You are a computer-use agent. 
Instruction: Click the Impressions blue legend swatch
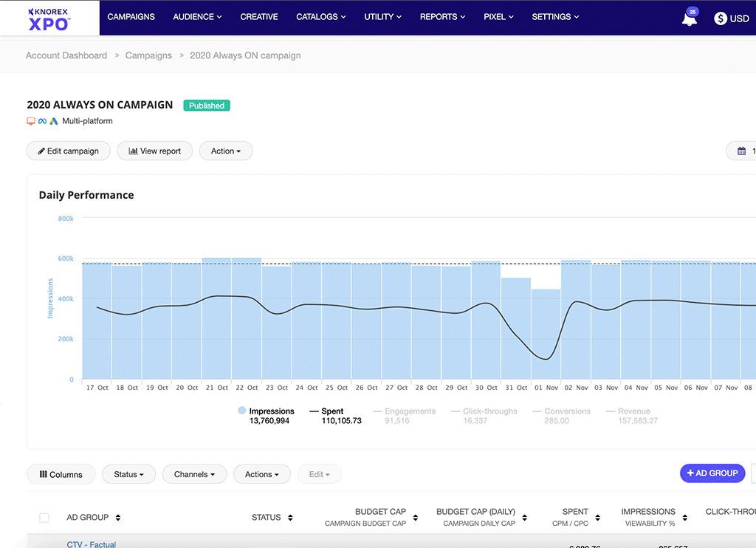[242, 411]
